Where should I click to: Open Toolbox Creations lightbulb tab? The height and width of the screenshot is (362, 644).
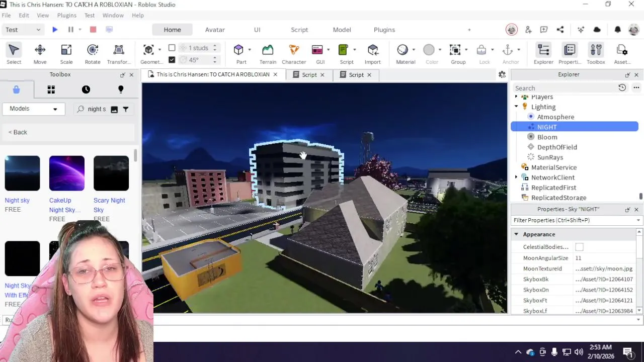point(121,89)
